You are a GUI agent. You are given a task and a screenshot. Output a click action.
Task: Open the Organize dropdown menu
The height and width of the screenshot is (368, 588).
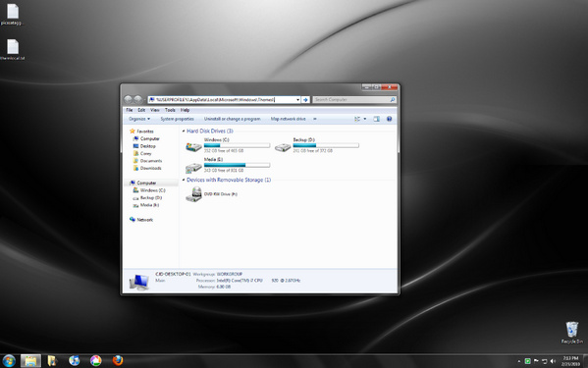click(139, 119)
